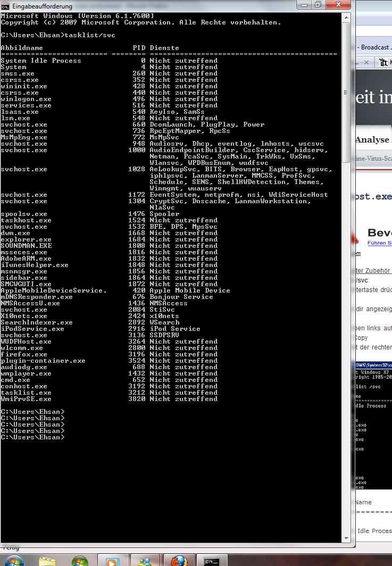Click the 'wmplayer.exe' process row
This screenshot has width=392, height=566.
tap(109, 373)
